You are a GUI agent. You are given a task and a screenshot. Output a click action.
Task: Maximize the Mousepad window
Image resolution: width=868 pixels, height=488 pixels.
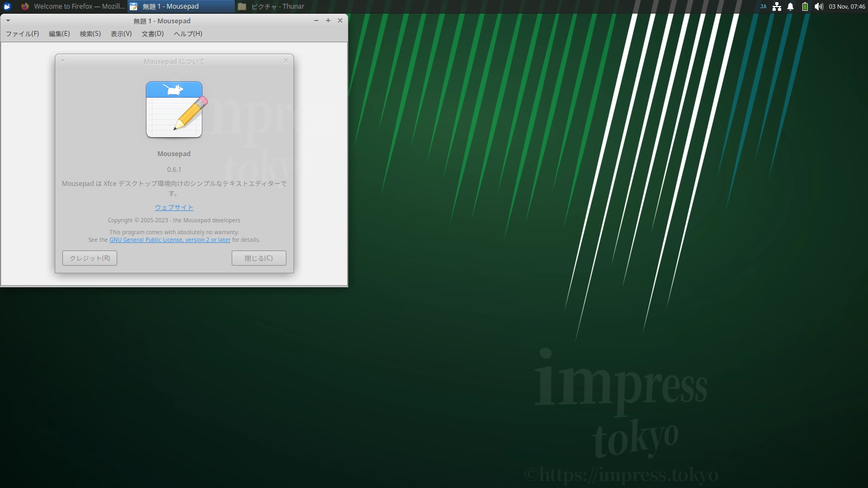pos(328,21)
